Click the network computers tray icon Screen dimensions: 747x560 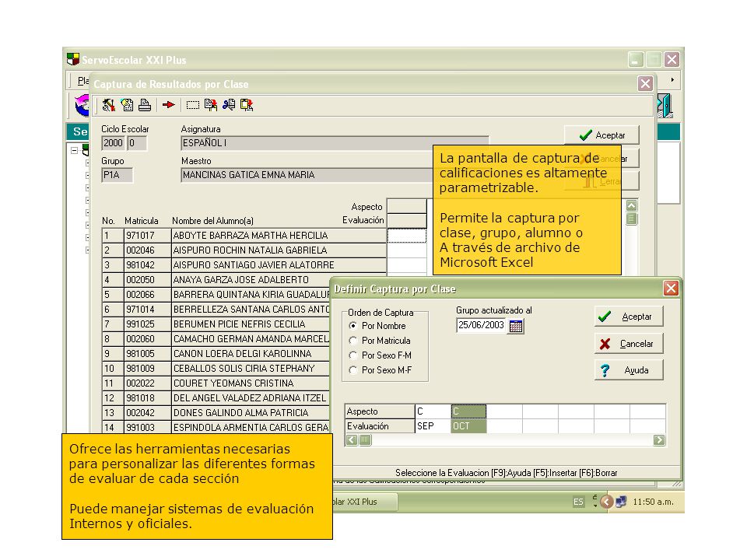pos(621,502)
